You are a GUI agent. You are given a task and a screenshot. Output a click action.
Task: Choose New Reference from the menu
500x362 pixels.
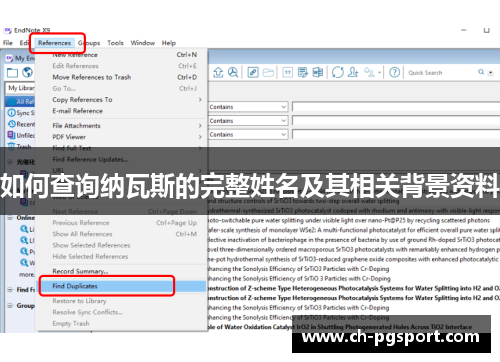tap(121, 55)
